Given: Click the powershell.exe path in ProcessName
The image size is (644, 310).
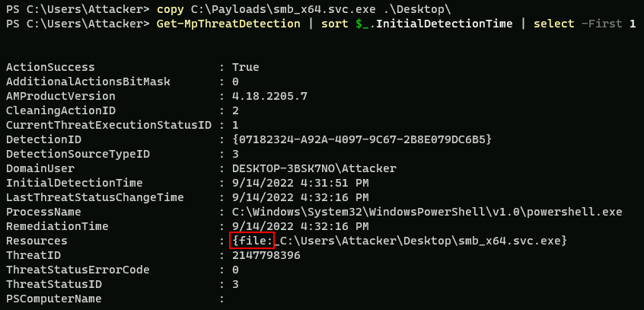Looking at the screenshot, I should click(x=427, y=212).
